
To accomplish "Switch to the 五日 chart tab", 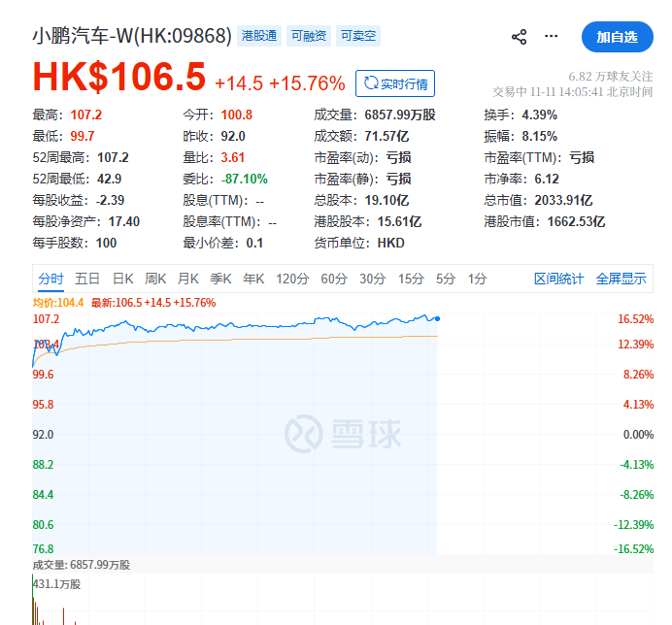I will click(87, 279).
